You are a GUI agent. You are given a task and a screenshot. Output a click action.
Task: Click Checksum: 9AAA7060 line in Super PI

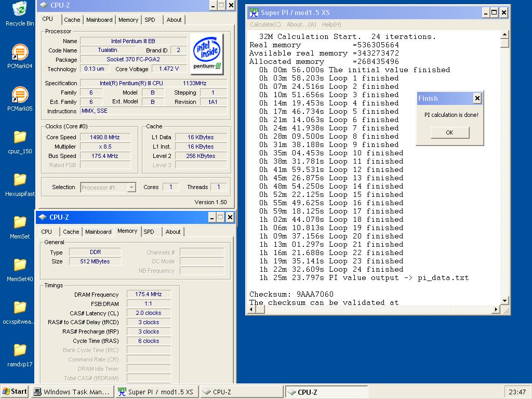click(x=291, y=294)
